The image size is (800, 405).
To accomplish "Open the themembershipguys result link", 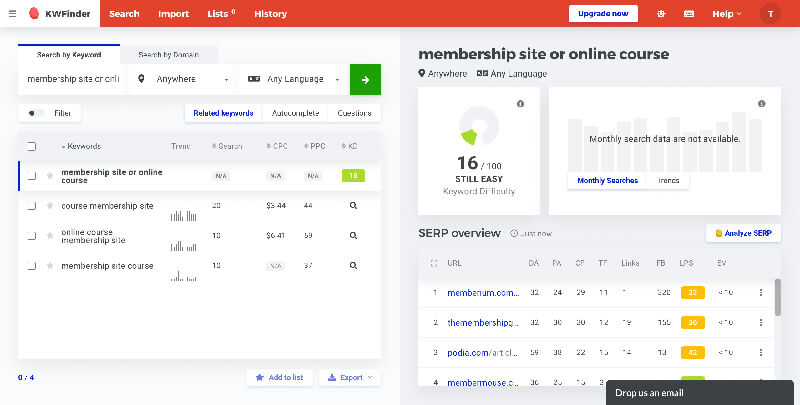I will pyautogui.click(x=483, y=322).
